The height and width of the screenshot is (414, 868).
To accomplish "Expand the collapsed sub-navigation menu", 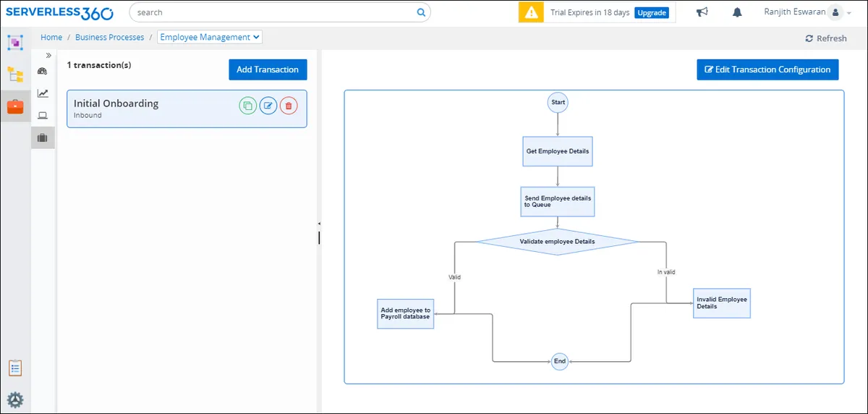I will click(48, 55).
